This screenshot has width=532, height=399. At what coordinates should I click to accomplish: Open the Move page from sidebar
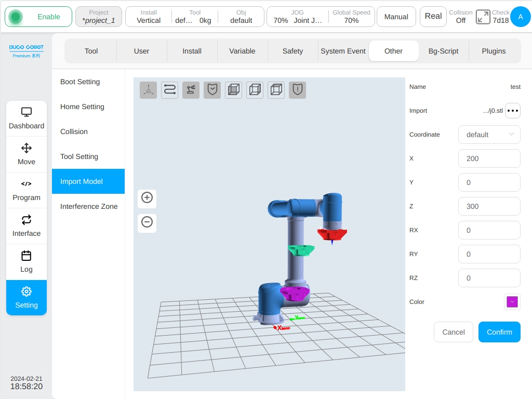pyautogui.click(x=26, y=154)
